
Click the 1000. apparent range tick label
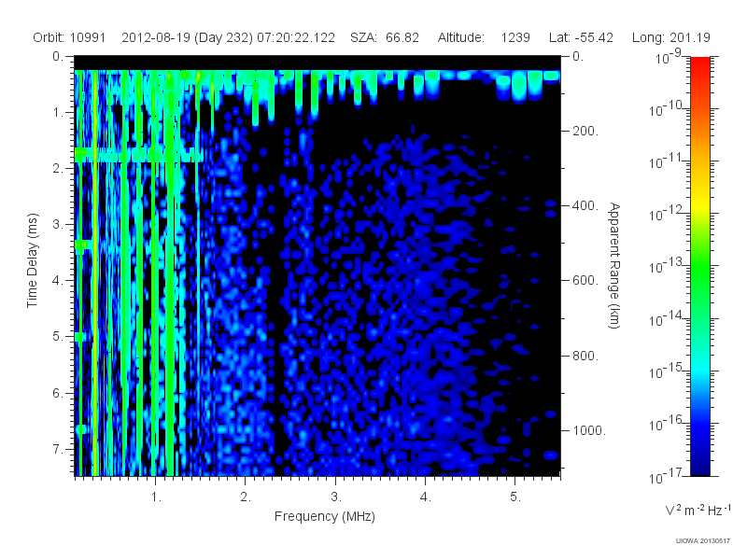[x=589, y=430]
